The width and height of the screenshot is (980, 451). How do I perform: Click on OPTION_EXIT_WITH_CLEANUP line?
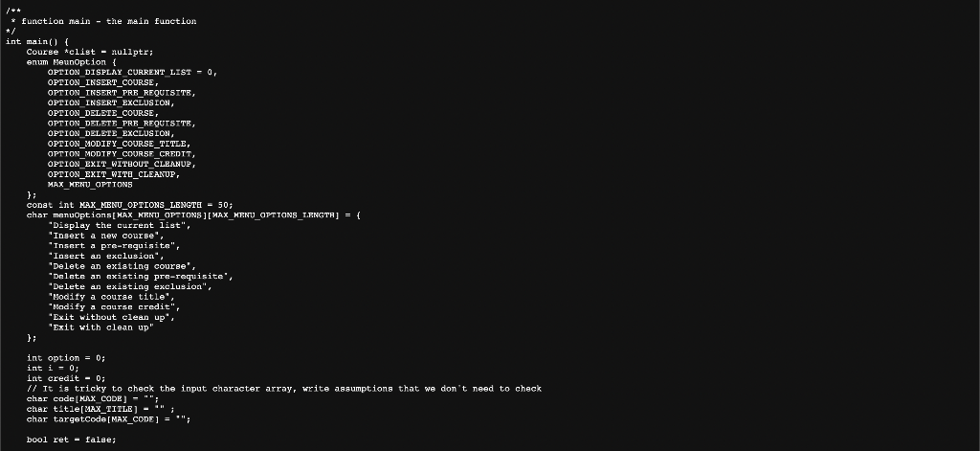(114, 174)
